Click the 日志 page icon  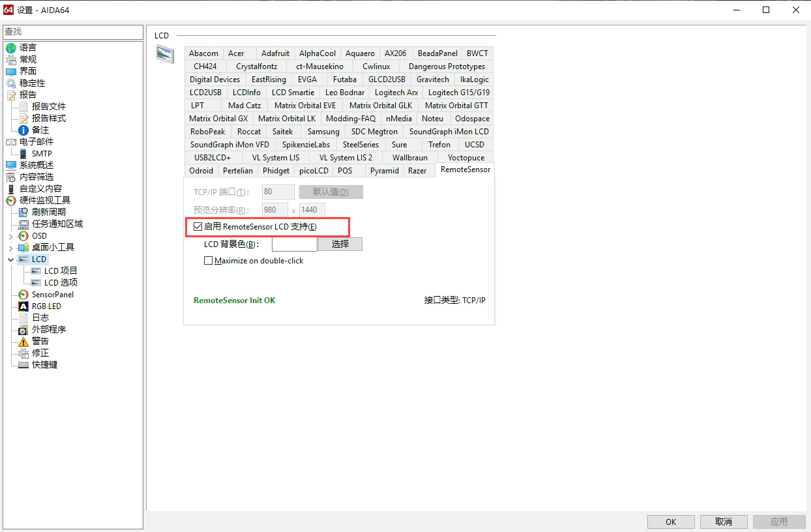pyautogui.click(x=23, y=318)
